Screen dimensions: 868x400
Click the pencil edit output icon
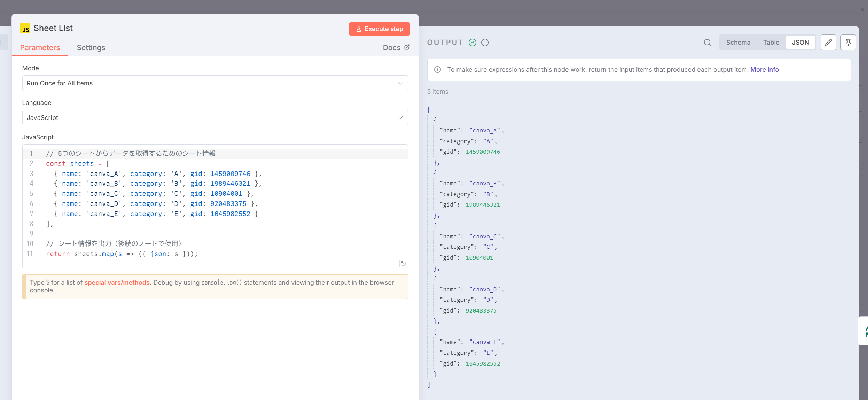(x=828, y=43)
